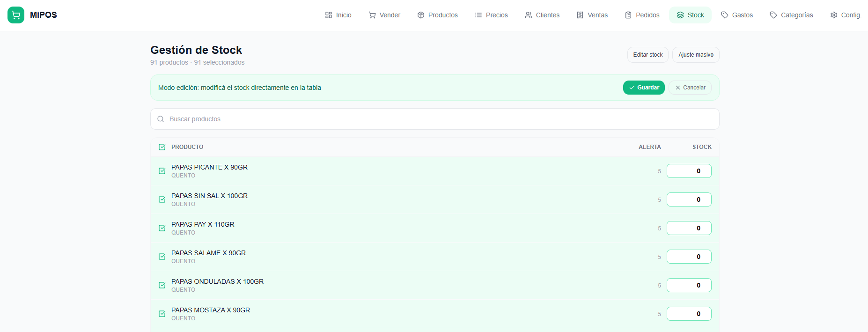Edit stock field for PAPAS SIN SAL X 100GR
This screenshot has width=868, height=332.
[689, 199]
